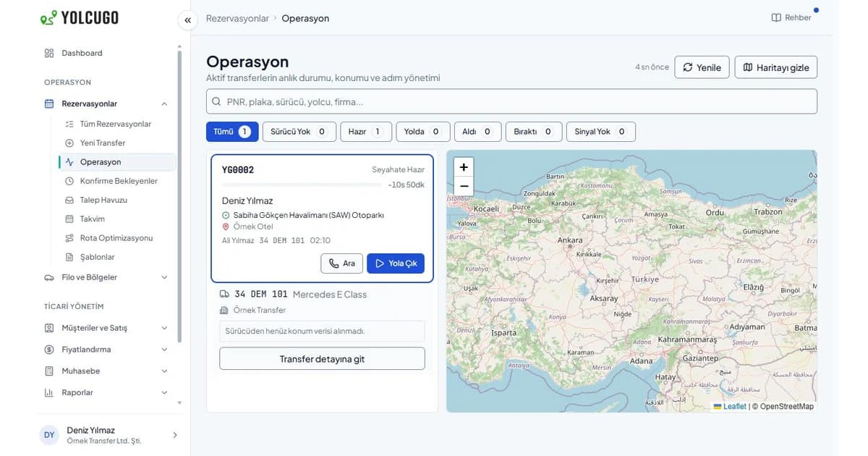This screenshot has height=456, width=868.
Task: Select Operasyon in sidebar
Action: 116,162
